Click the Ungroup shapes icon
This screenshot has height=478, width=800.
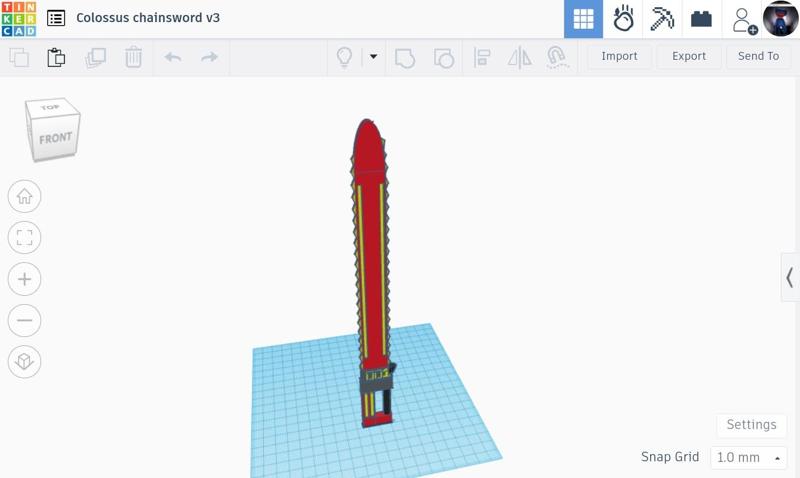pos(444,58)
